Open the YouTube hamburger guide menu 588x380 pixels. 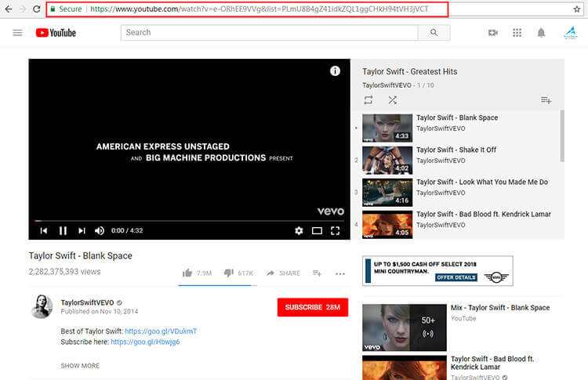pos(17,33)
